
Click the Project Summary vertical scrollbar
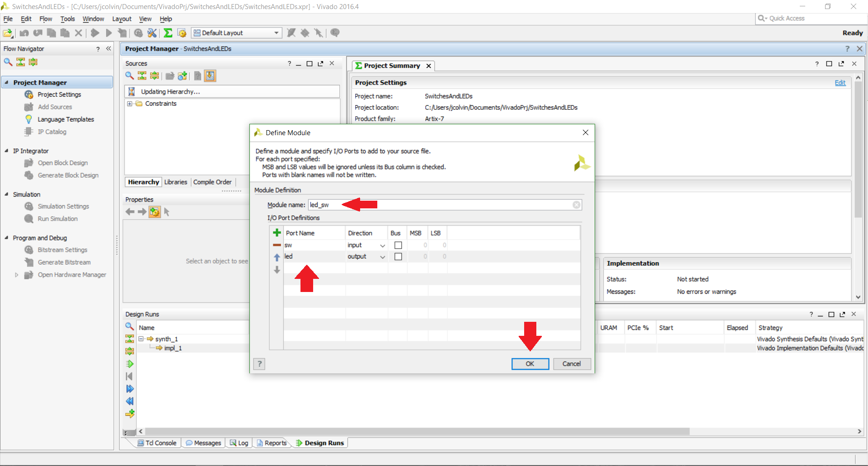(858, 149)
